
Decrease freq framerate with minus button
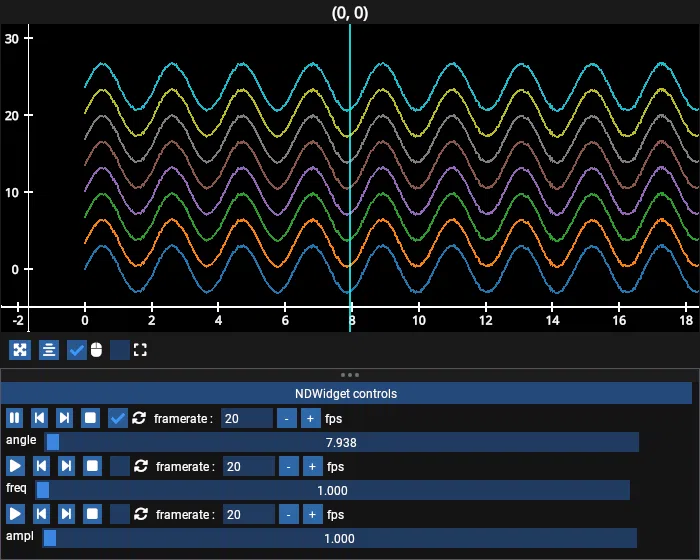click(x=289, y=466)
